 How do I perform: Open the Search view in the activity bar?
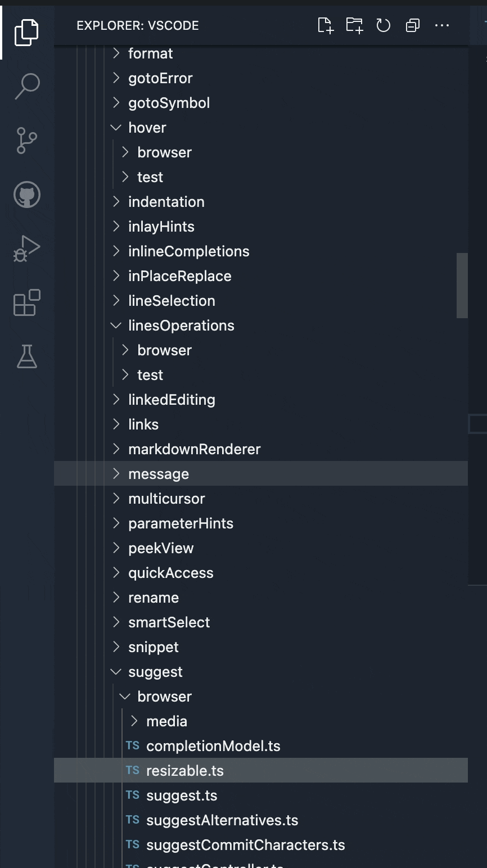point(26,86)
